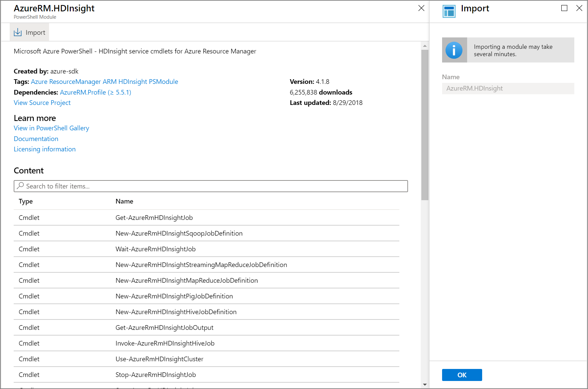Open View in PowerShell Gallery
Screen dimensions: 588x389
pos(51,128)
